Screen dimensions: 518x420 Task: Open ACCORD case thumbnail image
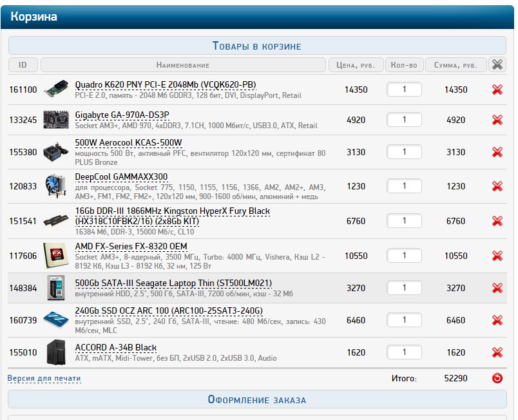(x=56, y=352)
